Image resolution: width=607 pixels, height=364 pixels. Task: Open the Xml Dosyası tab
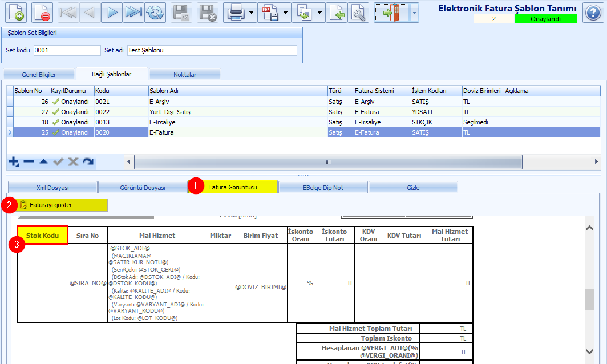[x=52, y=188]
